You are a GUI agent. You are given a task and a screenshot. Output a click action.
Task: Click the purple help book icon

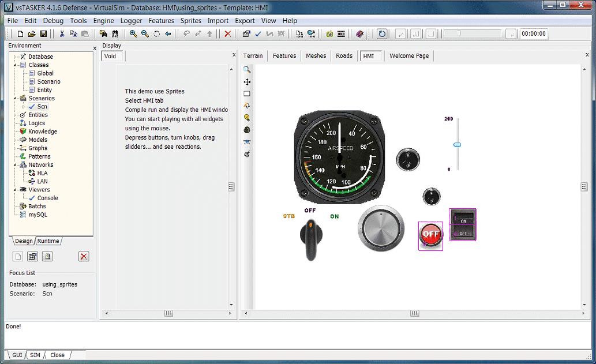coord(359,34)
